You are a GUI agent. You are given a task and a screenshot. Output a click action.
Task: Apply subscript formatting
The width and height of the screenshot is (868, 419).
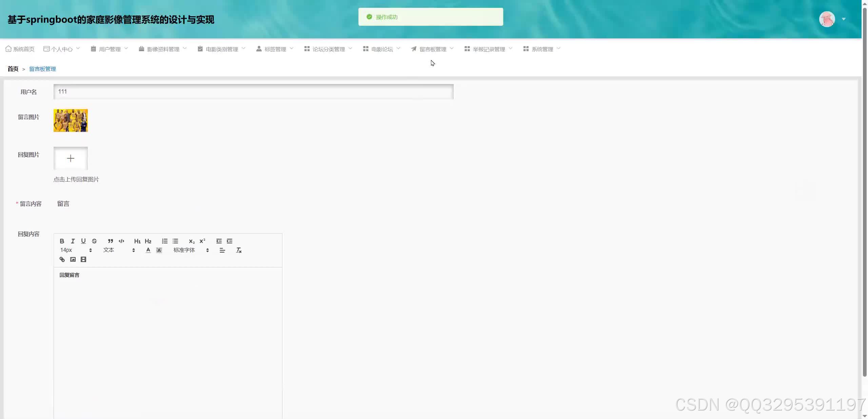192,241
